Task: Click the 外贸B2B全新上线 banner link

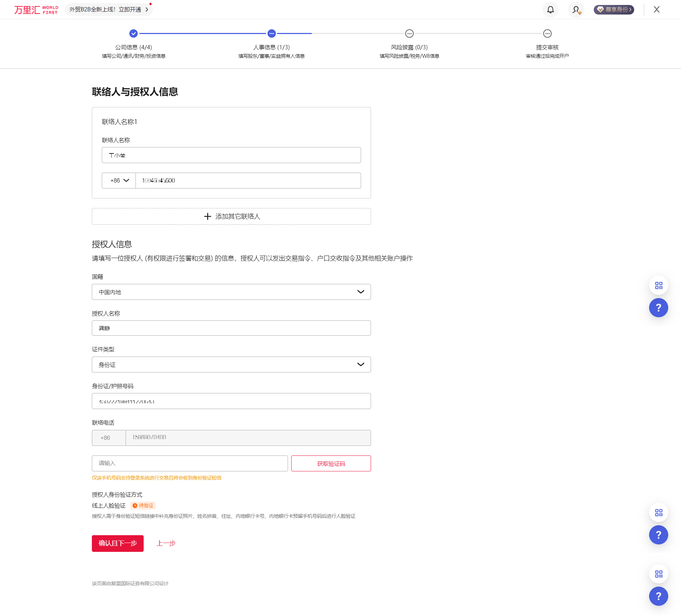Action: pos(109,10)
